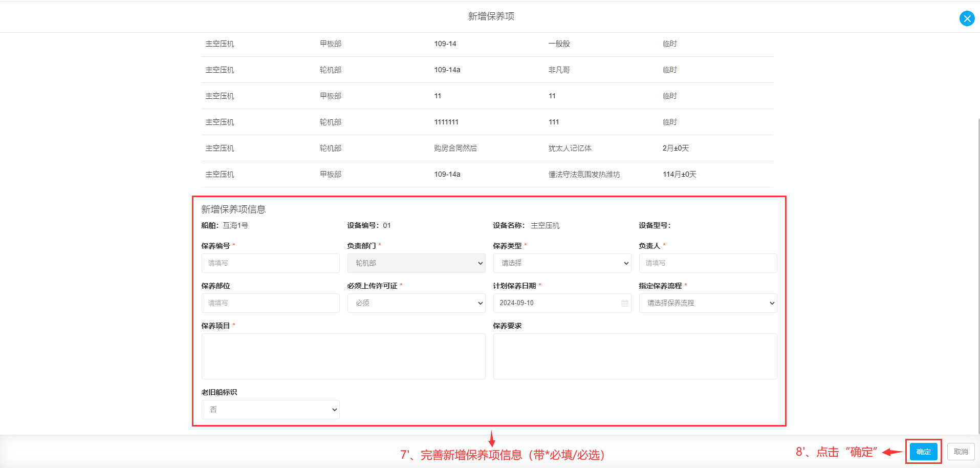Viewport: 980px width, 468px height.
Task: Click the 2月±0天 cycle cell
Action: click(676, 148)
